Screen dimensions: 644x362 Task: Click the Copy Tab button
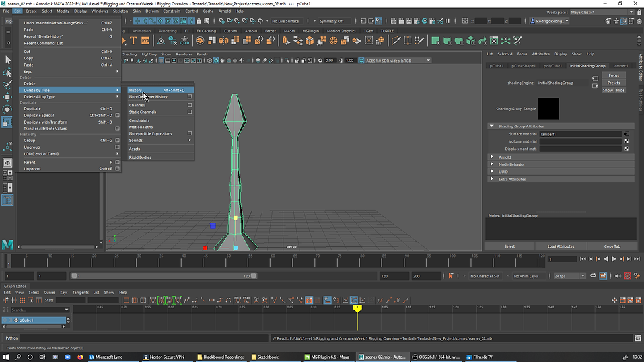[612, 246]
